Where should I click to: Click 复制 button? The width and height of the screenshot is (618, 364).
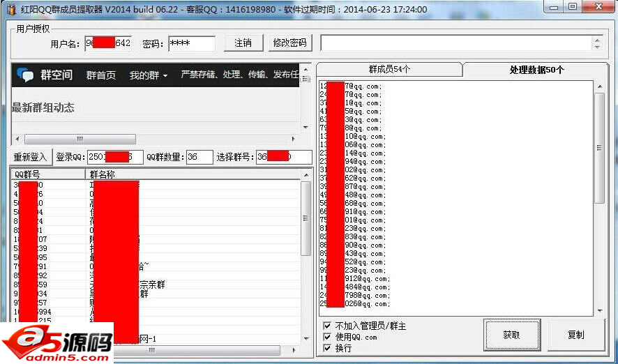576,335
